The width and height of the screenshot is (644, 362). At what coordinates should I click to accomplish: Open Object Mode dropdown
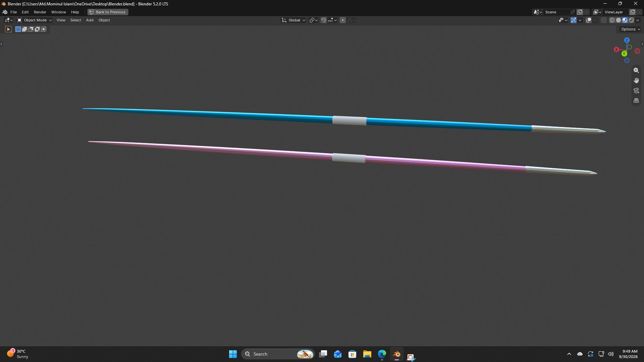pos(34,20)
